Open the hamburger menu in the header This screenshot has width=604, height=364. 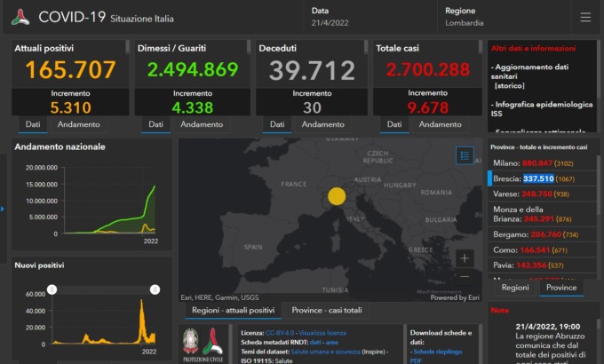[585, 18]
